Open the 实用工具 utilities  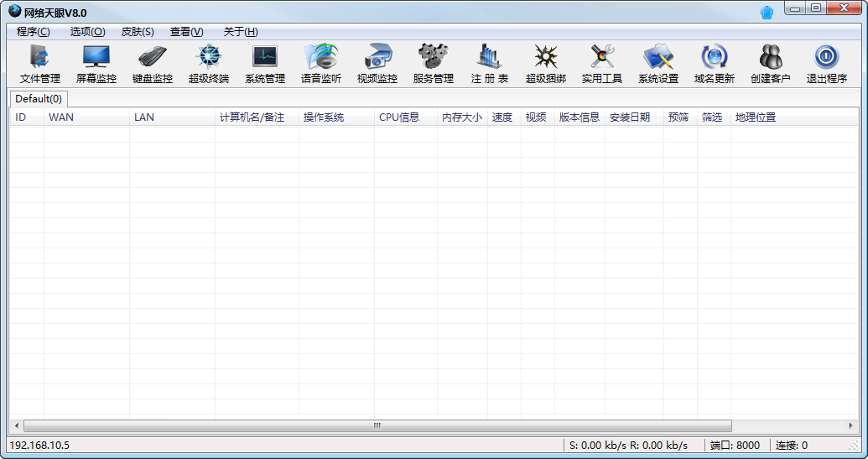point(602,65)
